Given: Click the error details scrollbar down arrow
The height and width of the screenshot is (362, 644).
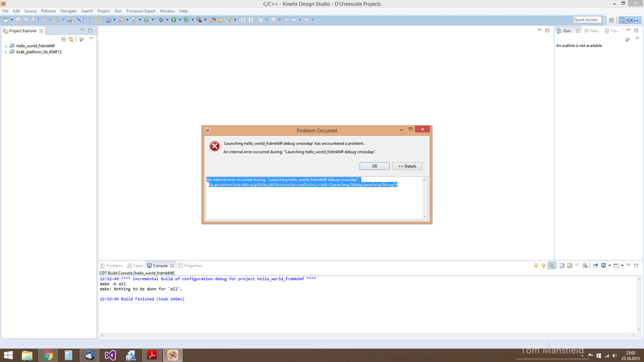Looking at the screenshot, I should pyautogui.click(x=424, y=216).
